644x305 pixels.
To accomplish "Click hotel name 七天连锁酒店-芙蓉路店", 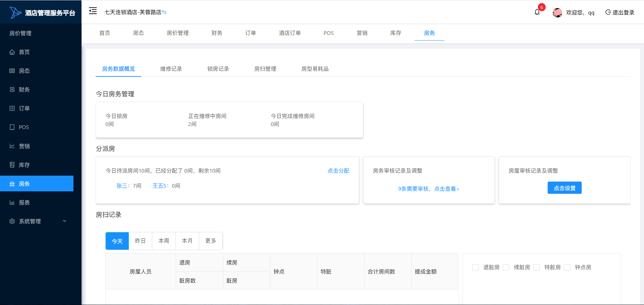I will click(x=133, y=12).
